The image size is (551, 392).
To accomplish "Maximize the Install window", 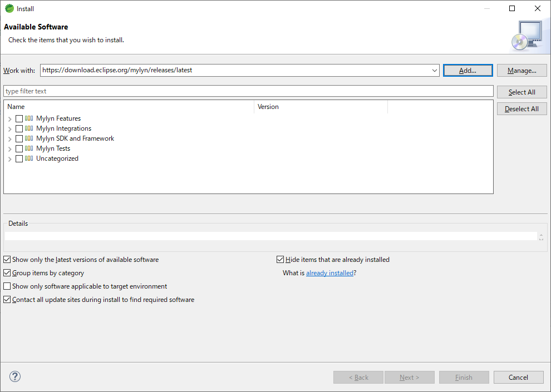I will point(512,8).
